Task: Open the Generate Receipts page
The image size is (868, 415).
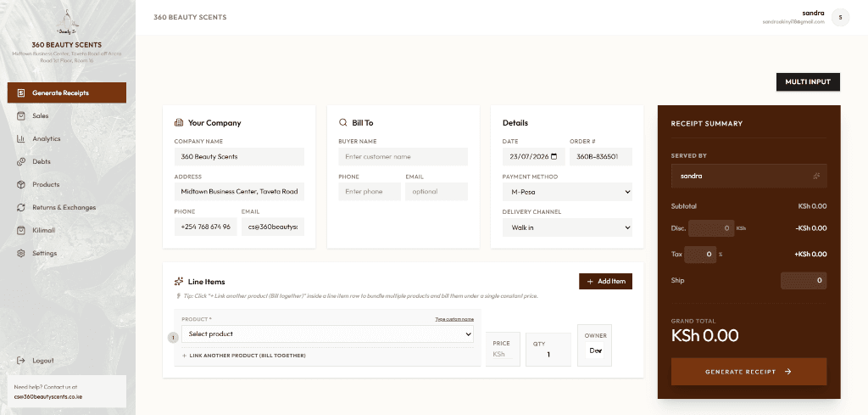Action: click(x=66, y=93)
